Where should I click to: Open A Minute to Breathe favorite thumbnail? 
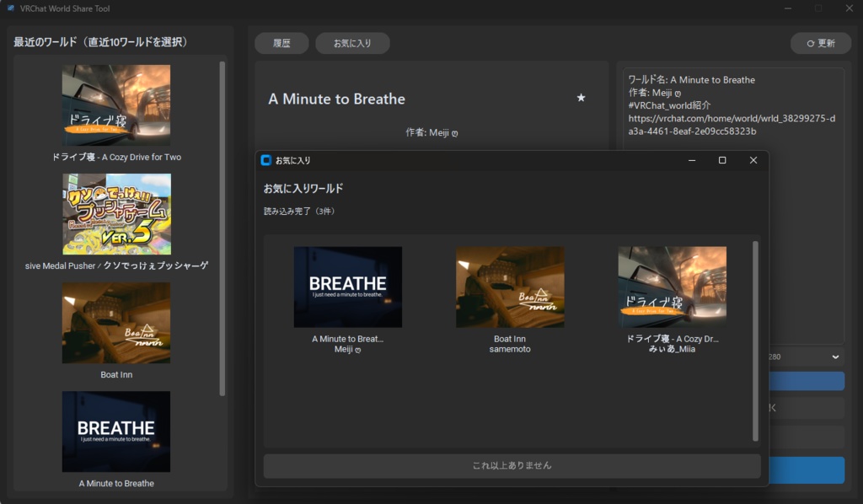click(348, 287)
